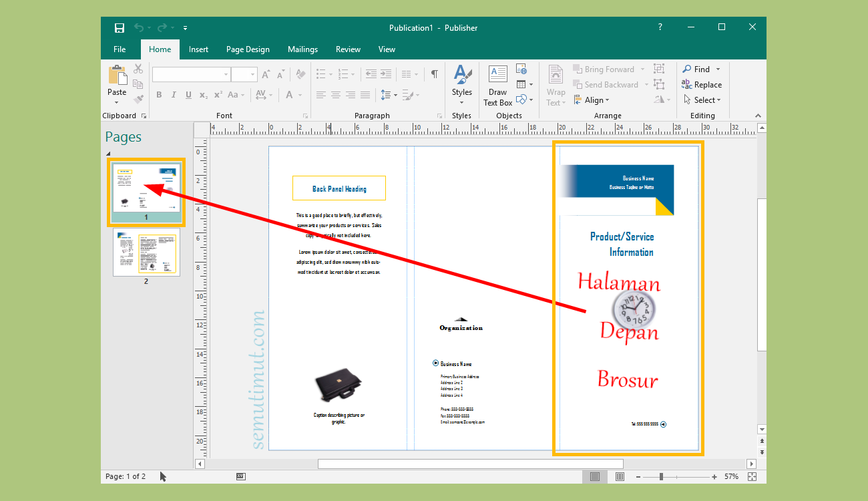Select Align Text Left

coord(321,95)
